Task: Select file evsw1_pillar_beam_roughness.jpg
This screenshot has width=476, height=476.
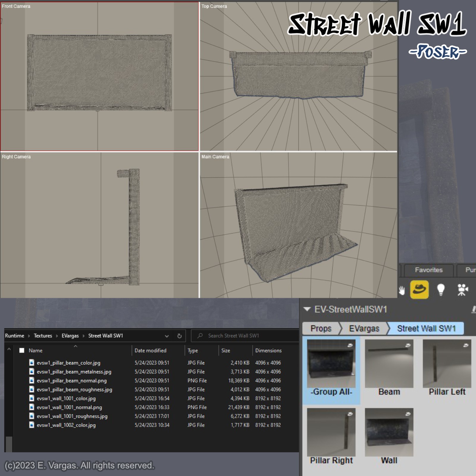Action: (74, 389)
